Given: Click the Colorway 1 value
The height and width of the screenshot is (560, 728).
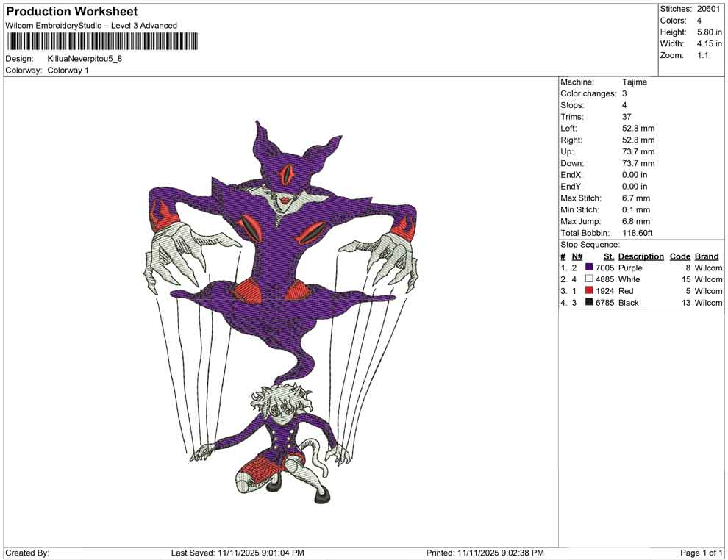Looking at the screenshot, I should point(68,71).
